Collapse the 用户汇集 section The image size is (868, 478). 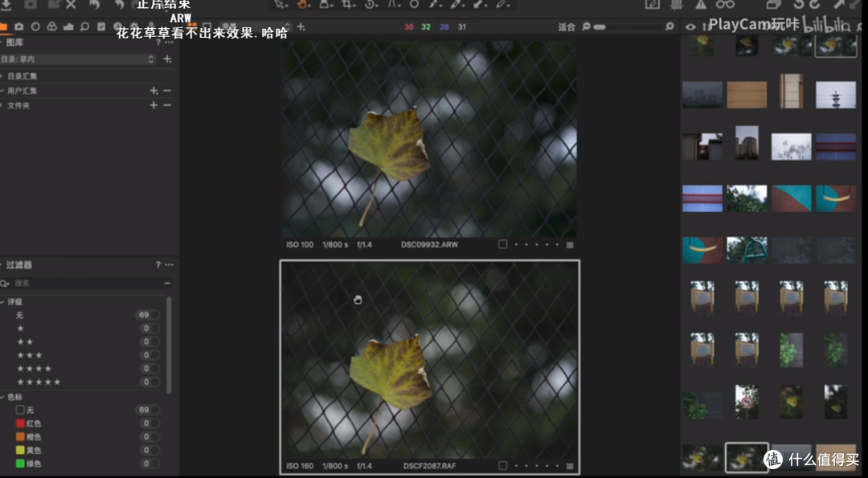coord(2,91)
